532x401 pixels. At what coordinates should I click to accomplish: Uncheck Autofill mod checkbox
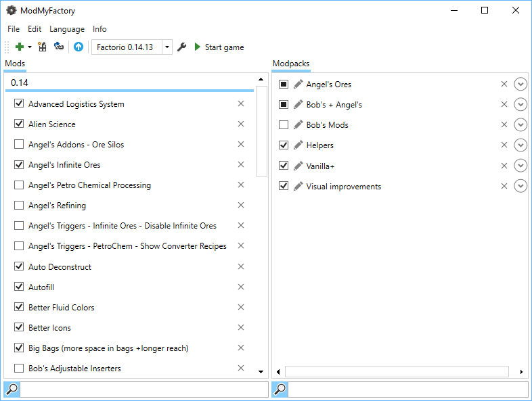click(x=19, y=287)
